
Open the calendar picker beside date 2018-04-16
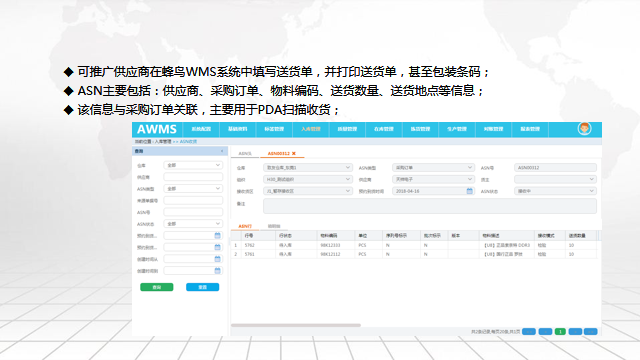pos(469,191)
